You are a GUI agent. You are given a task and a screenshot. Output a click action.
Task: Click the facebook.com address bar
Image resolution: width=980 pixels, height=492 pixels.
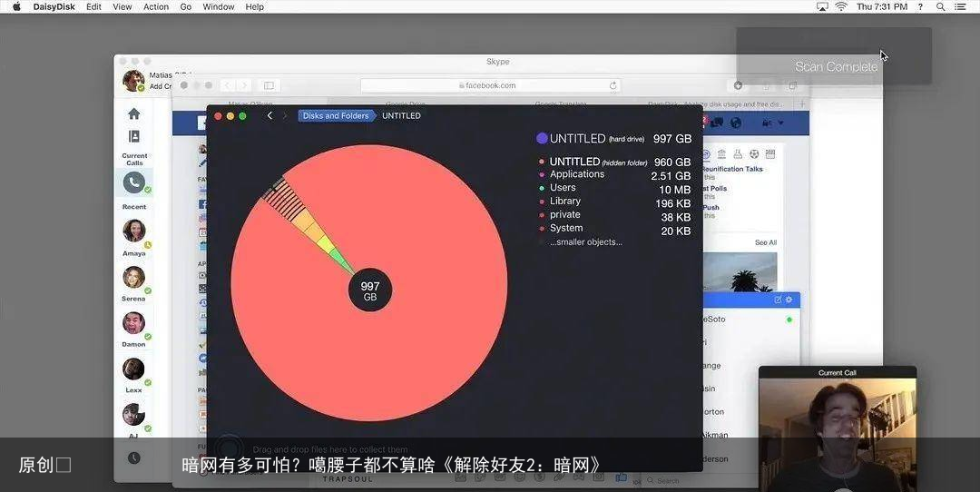(x=491, y=85)
